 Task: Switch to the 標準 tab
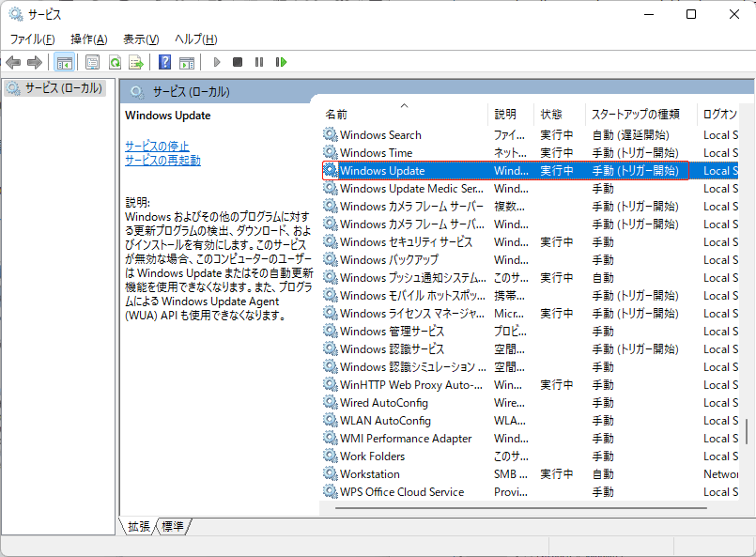(172, 526)
